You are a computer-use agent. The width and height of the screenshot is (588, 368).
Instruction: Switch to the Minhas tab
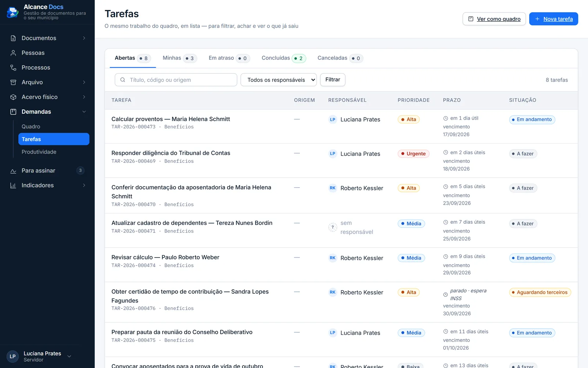180,58
